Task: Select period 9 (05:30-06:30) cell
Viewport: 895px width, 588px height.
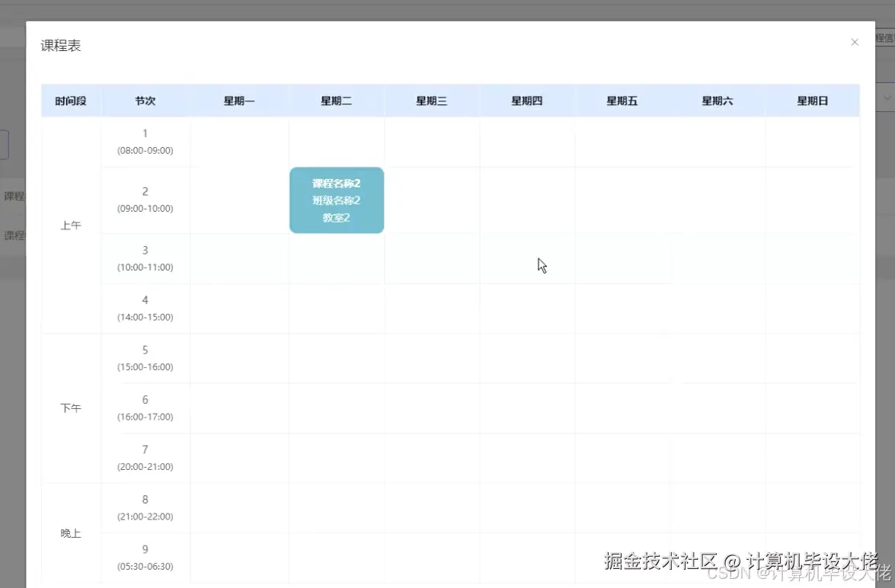Action: tap(145, 558)
